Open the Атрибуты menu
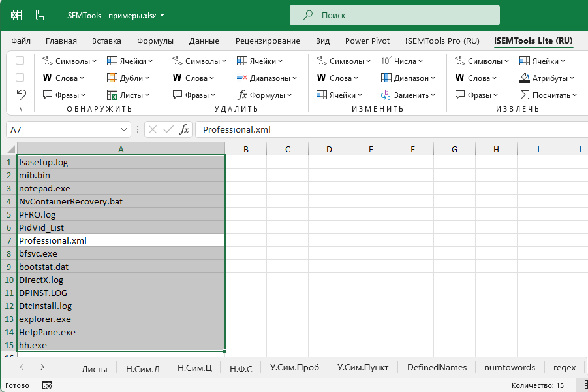The image size is (588, 392). point(547,78)
